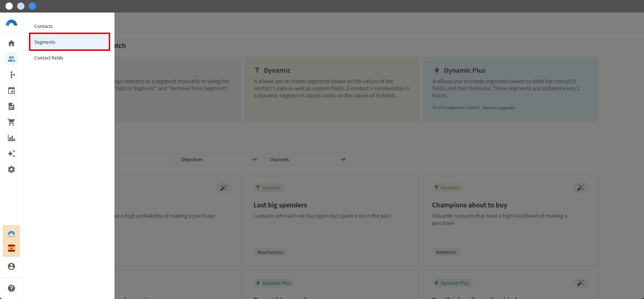Open the help question mark icon
Viewport: 644px width, 299px height.
click(x=11, y=288)
